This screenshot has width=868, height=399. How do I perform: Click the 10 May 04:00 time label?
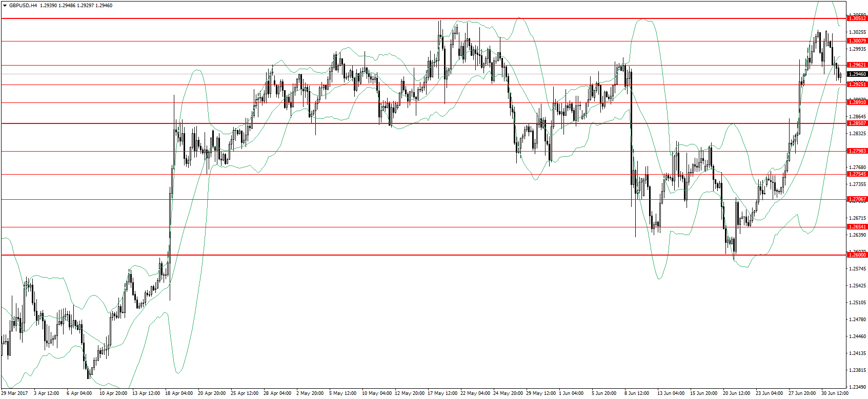[x=377, y=394]
